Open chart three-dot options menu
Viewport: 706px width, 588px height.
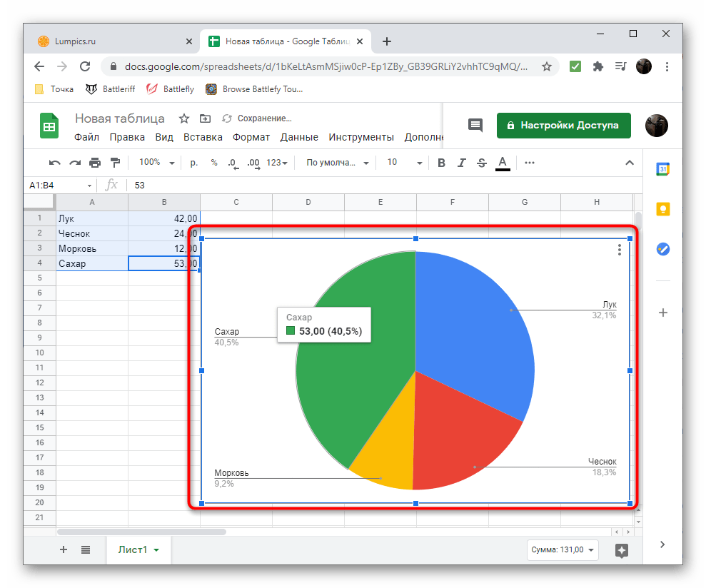(x=619, y=250)
